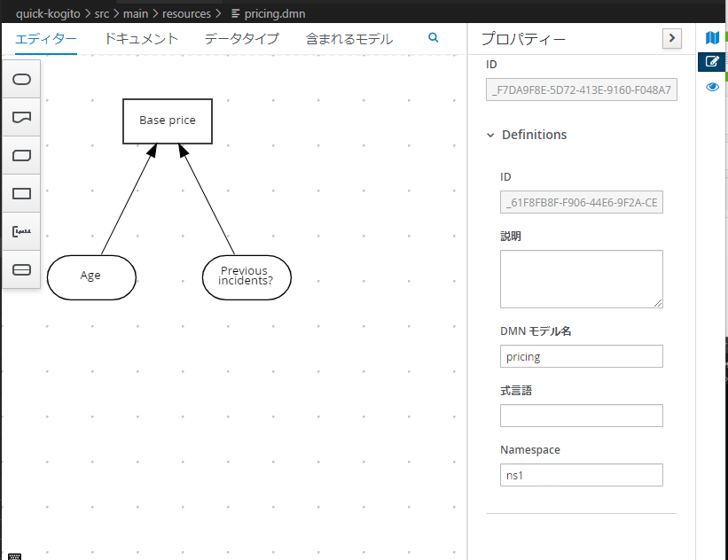Viewport: 728px width, 560px height.
Task: Click the quick-kogito breadcrumb
Action: (x=48, y=14)
